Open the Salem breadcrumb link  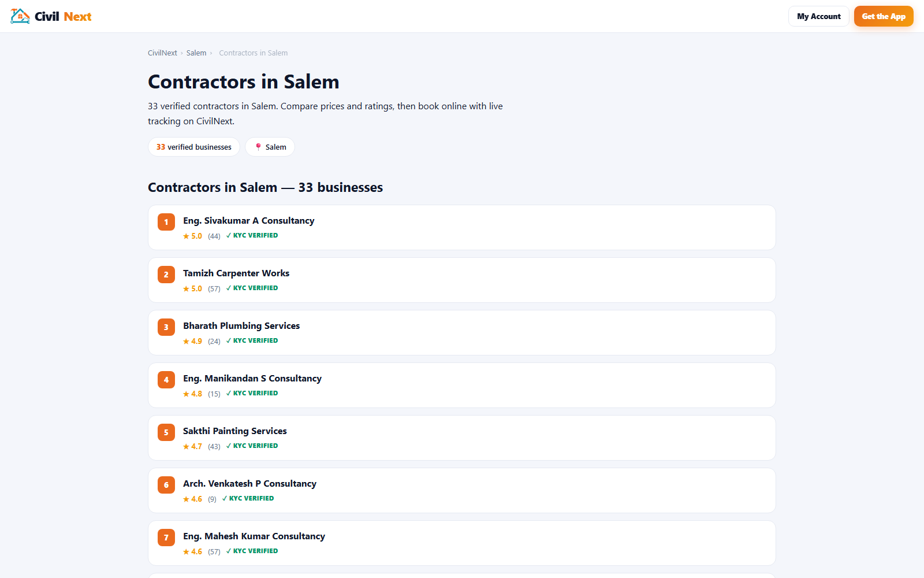(196, 53)
